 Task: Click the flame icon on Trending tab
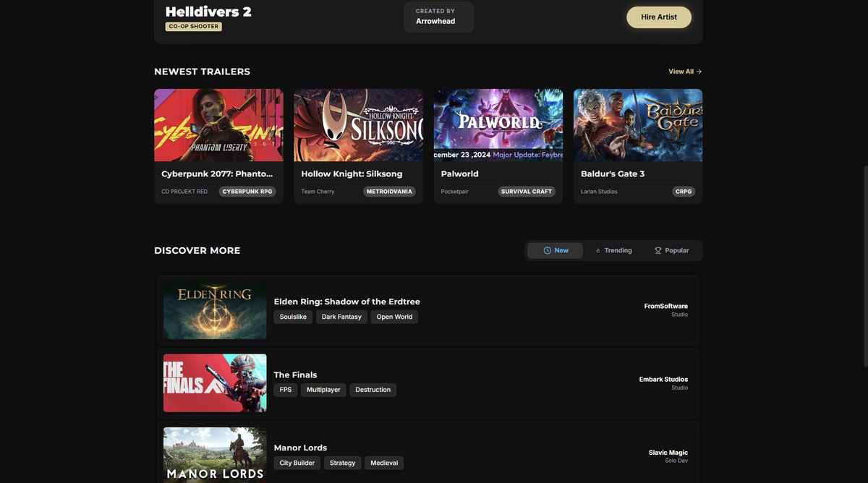pyautogui.click(x=598, y=251)
